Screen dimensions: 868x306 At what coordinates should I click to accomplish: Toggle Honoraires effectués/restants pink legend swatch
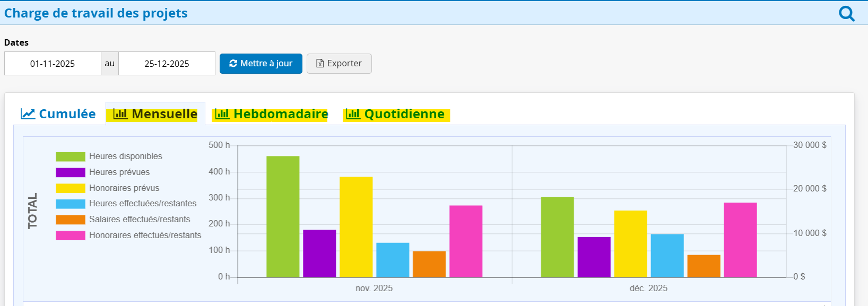pos(71,235)
